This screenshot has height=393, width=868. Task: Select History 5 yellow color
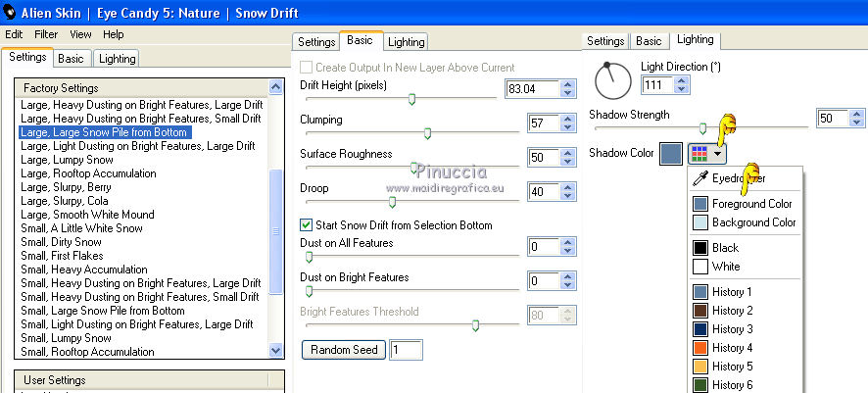click(746, 367)
